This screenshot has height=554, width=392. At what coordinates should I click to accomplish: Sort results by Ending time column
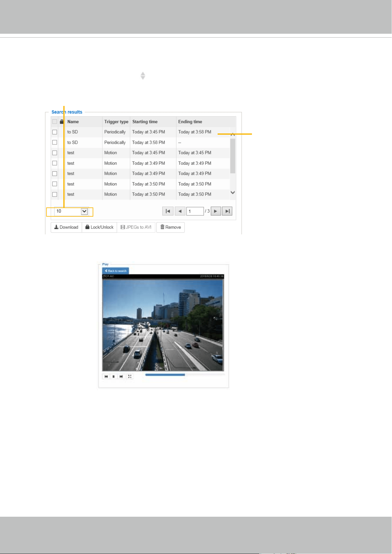[190, 122]
